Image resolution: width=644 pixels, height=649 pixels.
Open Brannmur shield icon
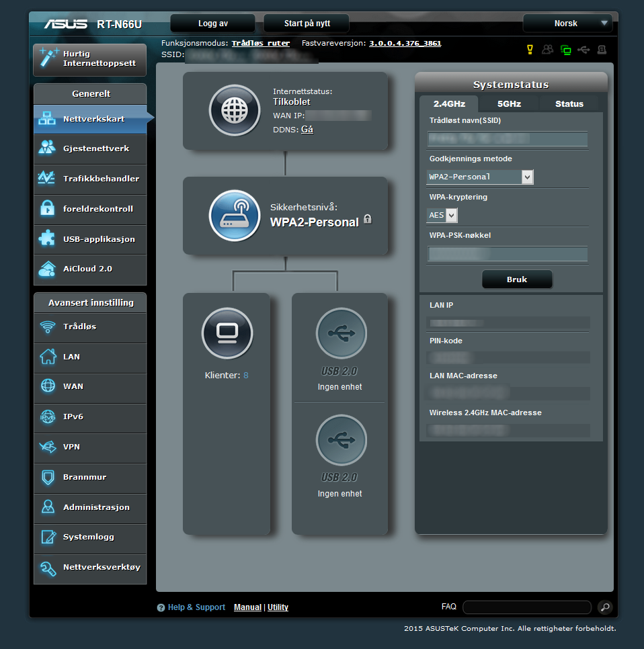tap(48, 477)
